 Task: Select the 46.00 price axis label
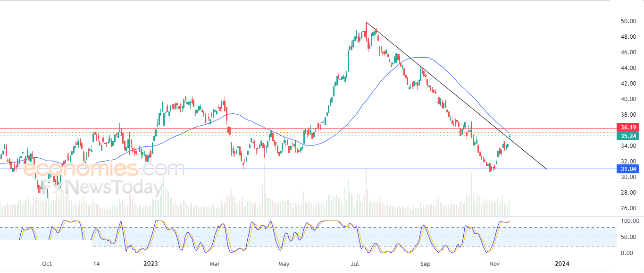pyautogui.click(x=628, y=52)
